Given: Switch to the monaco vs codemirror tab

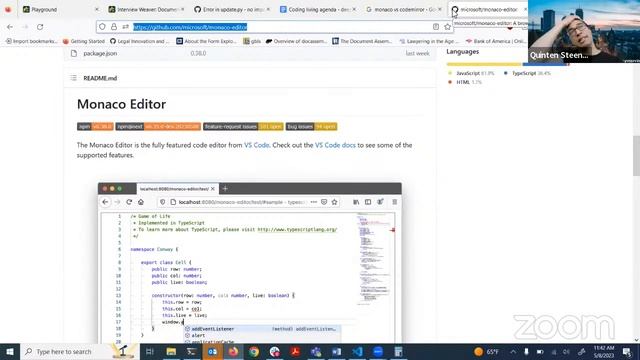Looking at the screenshot, I should coord(404,9).
